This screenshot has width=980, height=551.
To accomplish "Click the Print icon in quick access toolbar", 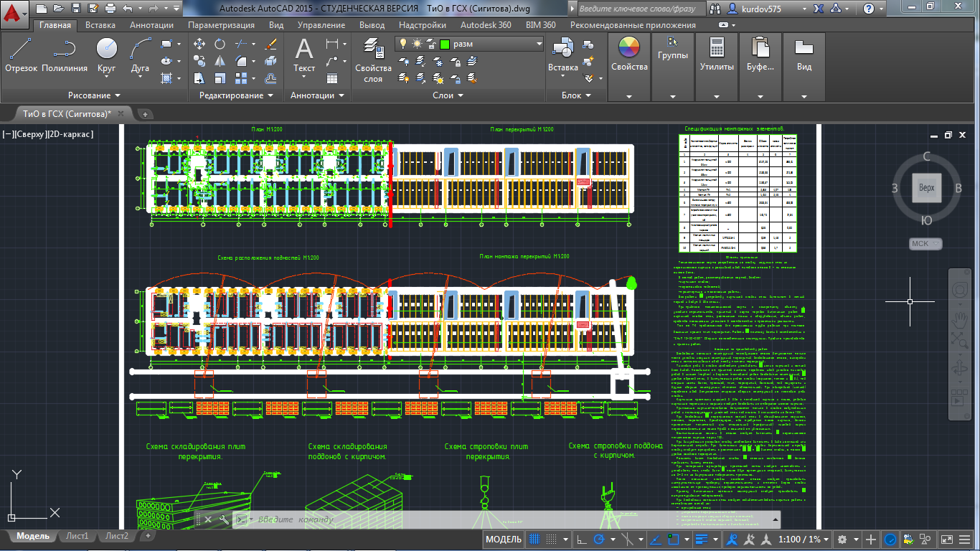I will tap(110, 9).
